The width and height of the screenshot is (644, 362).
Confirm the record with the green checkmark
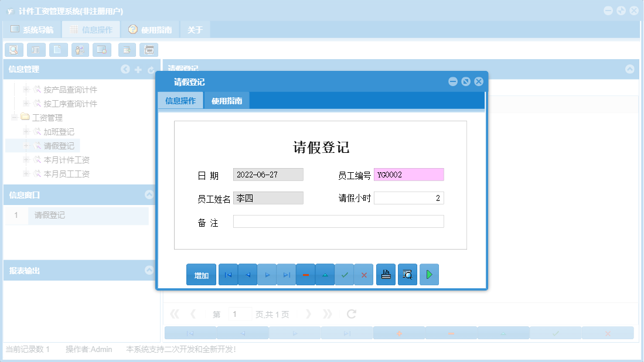tap(345, 274)
